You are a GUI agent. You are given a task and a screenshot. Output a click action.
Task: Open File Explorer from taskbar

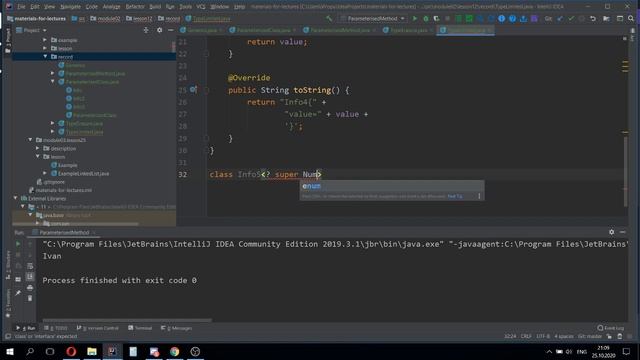(x=92, y=351)
